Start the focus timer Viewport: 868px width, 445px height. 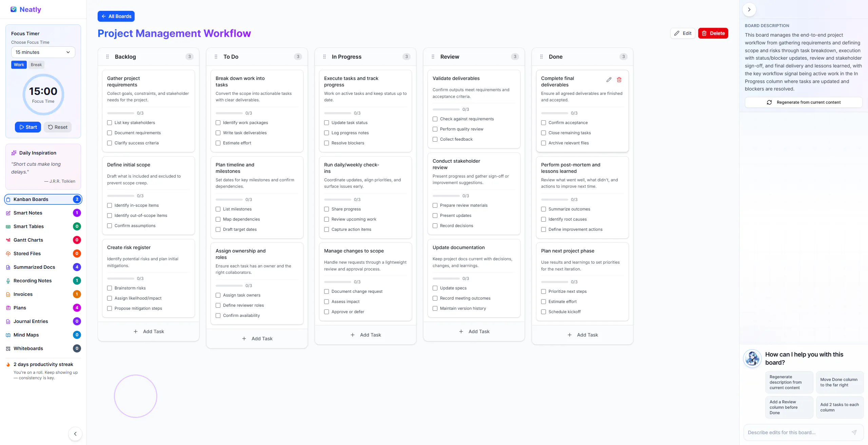point(28,127)
